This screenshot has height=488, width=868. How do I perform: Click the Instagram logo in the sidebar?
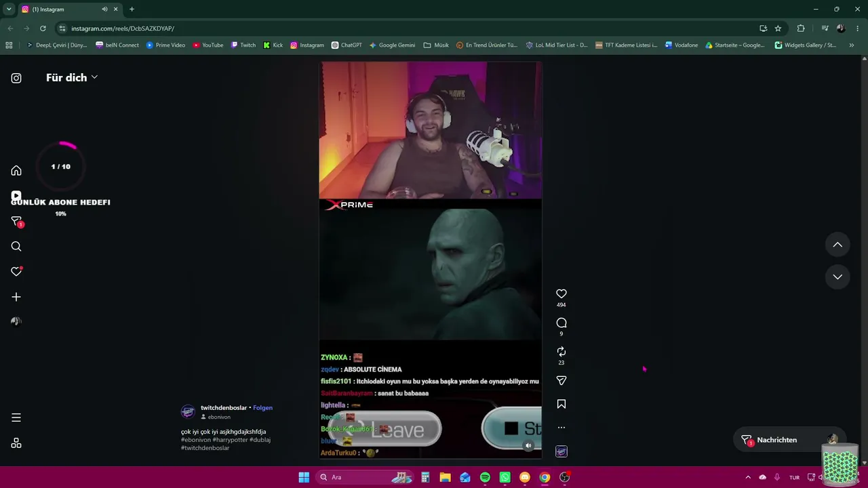click(x=16, y=78)
